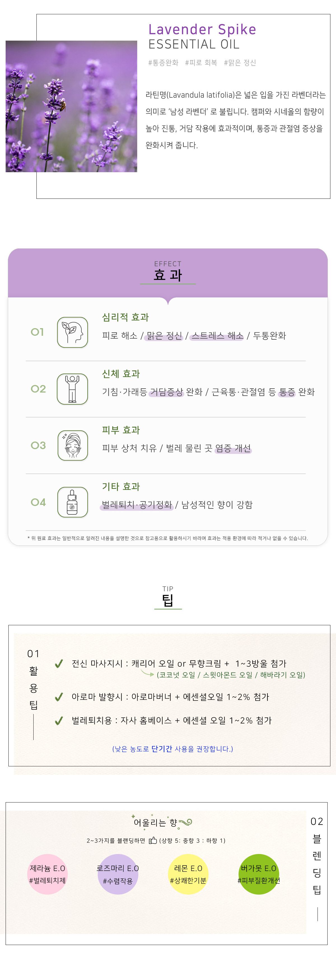This screenshot has height=980, width=336.
Task: Select the green 버가못 E.O circle
Action: [259, 874]
